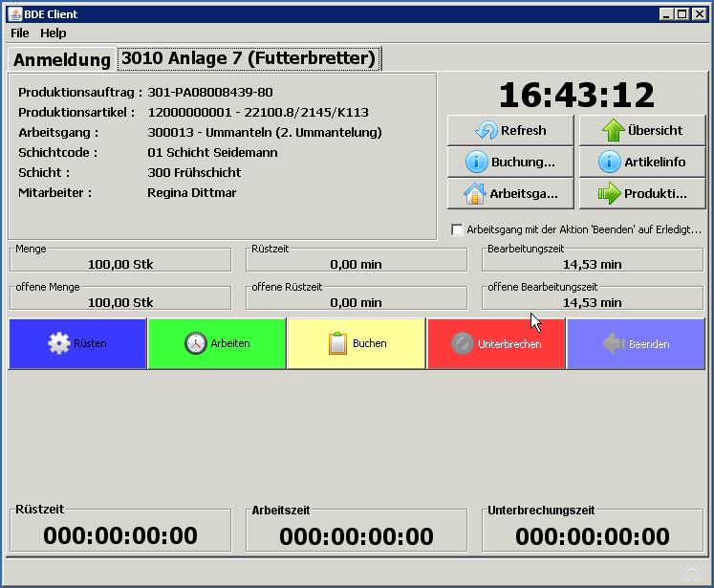Viewport: 714px width, 588px height.
Task: Click the blue info icon beside Artikelinfo
Action: [x=609, y=162]
